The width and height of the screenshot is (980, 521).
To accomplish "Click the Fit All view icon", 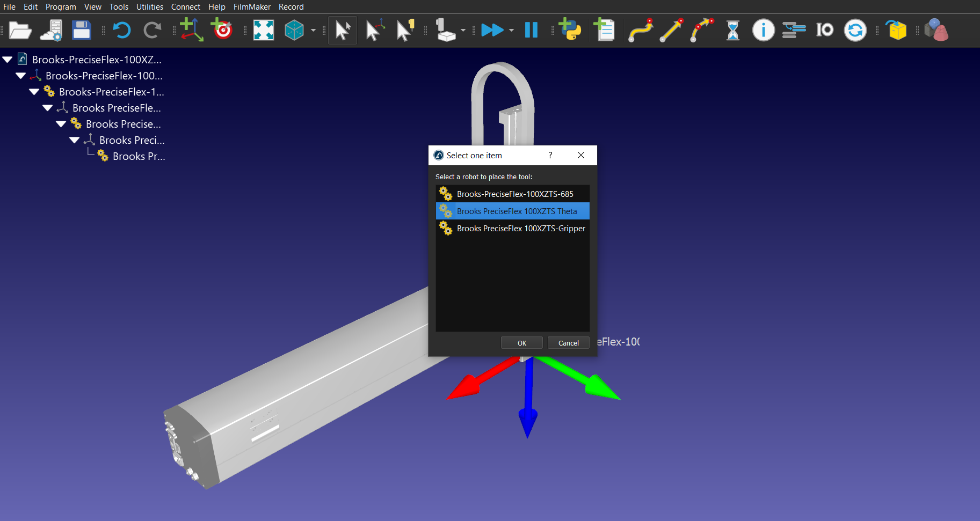I will click(263, 30).
